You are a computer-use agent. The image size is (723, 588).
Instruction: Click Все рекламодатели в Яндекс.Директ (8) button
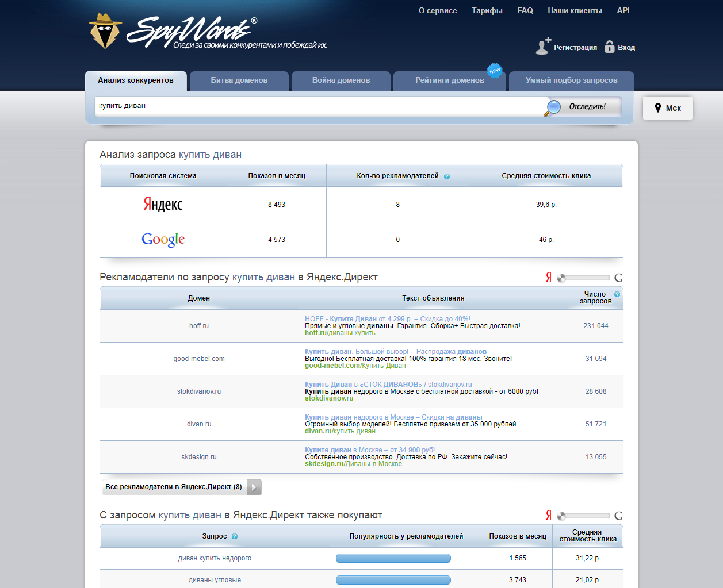[x=182, y=487]
